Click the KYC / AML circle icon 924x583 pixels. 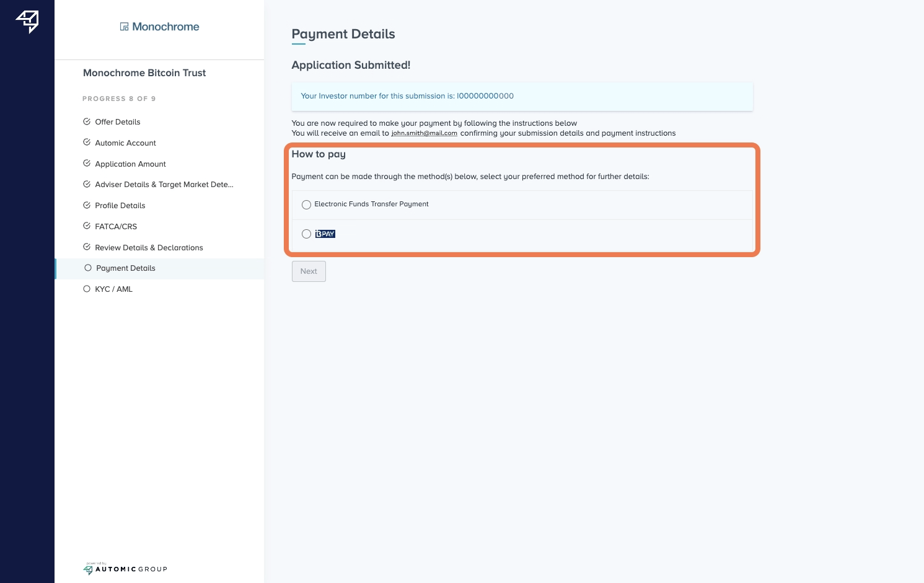click(x=87, y=289)
